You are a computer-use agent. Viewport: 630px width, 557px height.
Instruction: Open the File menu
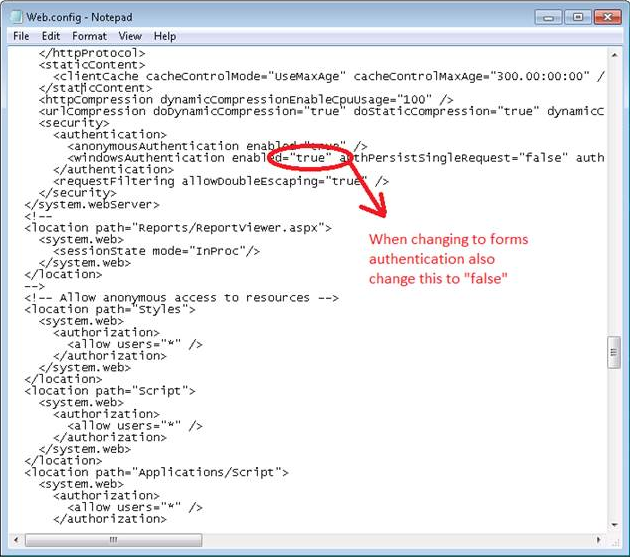click(x=21, y=36)
